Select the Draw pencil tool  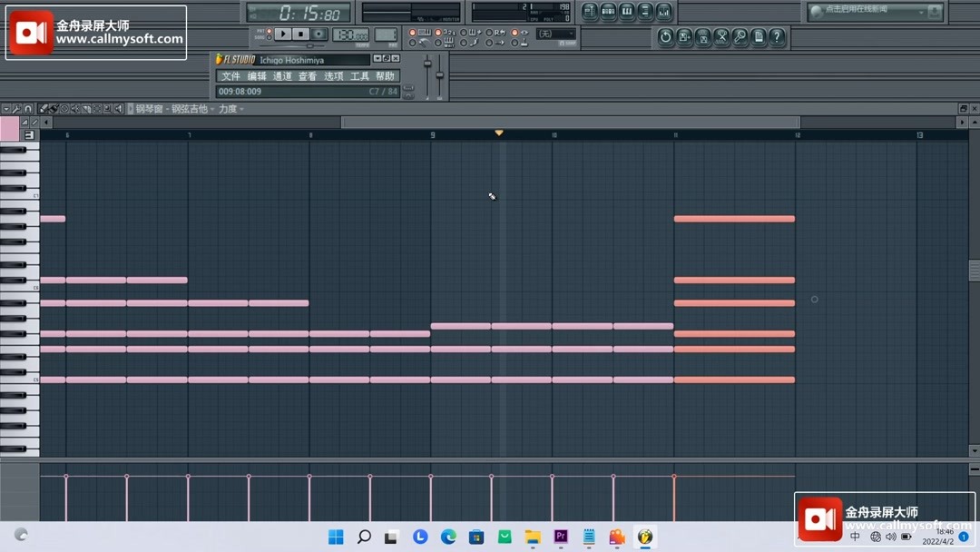click(44, 108)
